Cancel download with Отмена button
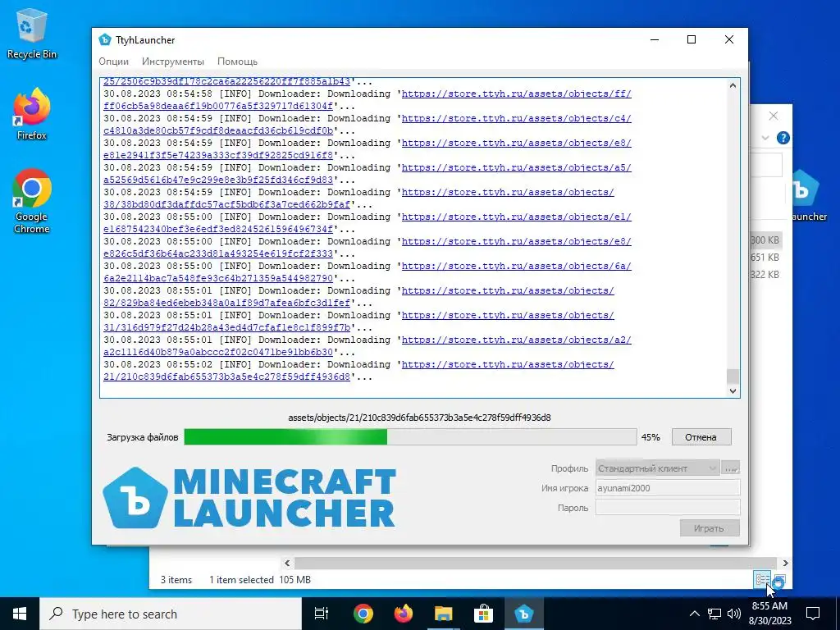The width and height of the screenshot is (840, 630). point(701,437)
